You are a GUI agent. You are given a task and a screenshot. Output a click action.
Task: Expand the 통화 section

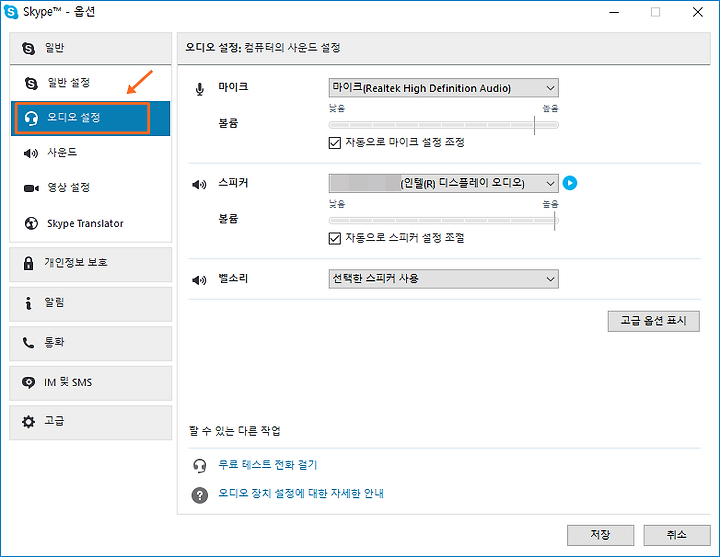coord(90,343)
